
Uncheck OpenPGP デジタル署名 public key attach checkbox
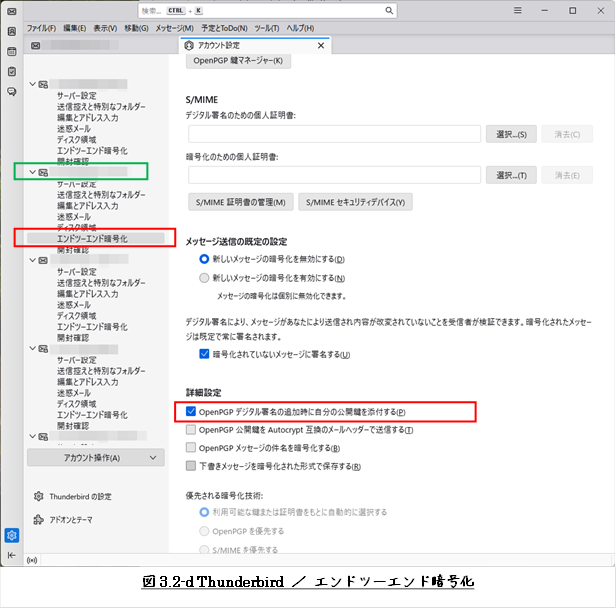click(x=191, y=411)
